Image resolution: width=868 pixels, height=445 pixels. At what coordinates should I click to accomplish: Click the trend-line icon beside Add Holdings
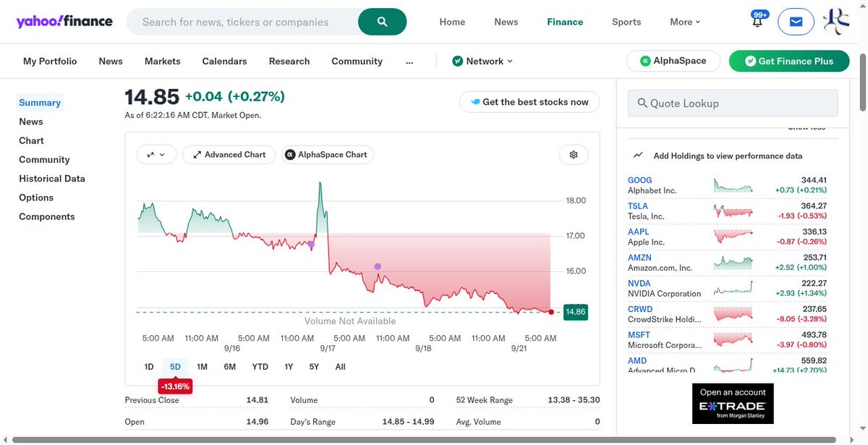coord(638,155)
